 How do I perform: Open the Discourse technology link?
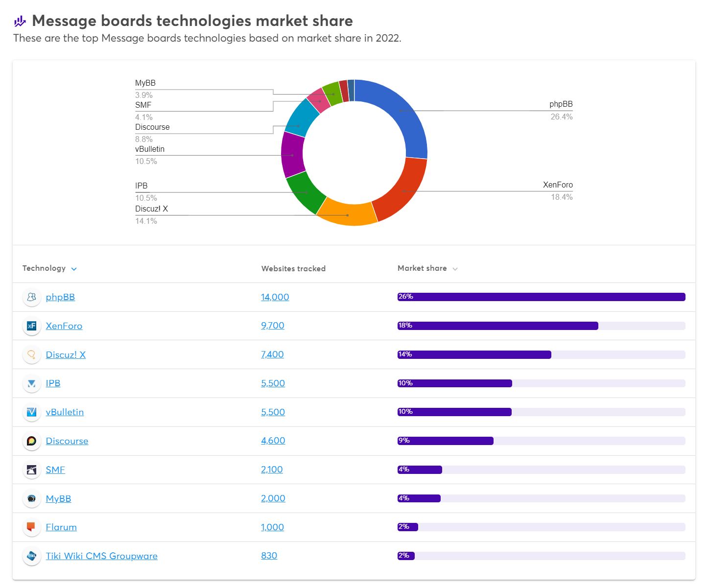67,441
